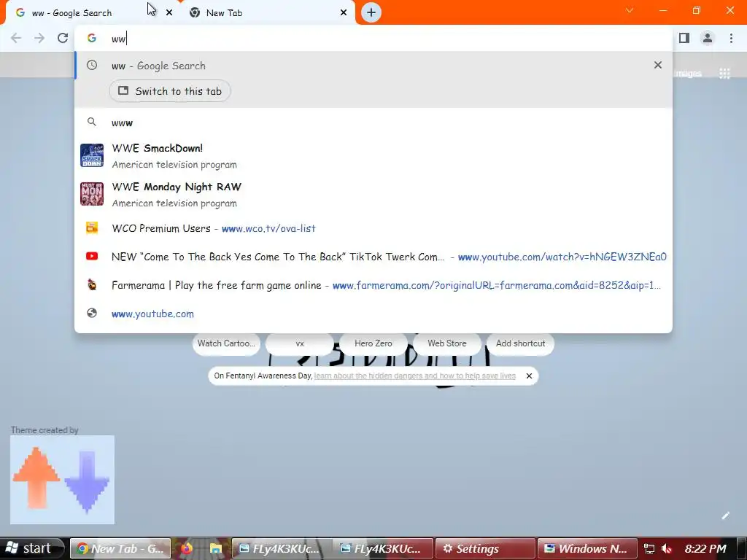Click the Monday Night RAW thumbnail
The image size is (747, 560).
[92, 194]
